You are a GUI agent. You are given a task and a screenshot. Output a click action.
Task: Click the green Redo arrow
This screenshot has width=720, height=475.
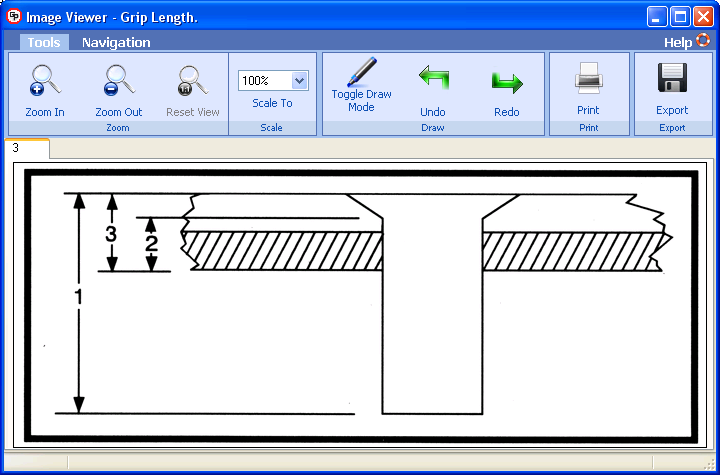point(507,81)
